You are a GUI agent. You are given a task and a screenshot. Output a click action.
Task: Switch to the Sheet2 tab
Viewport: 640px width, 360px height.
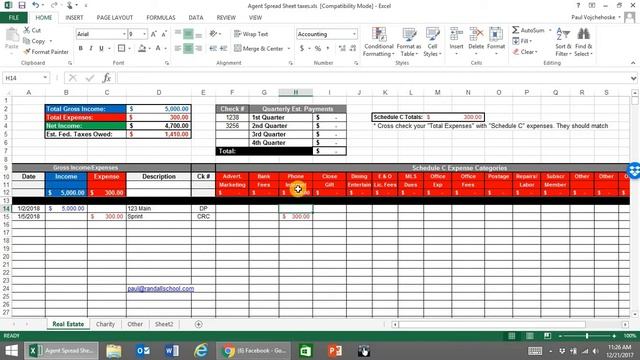pos(164,324)
